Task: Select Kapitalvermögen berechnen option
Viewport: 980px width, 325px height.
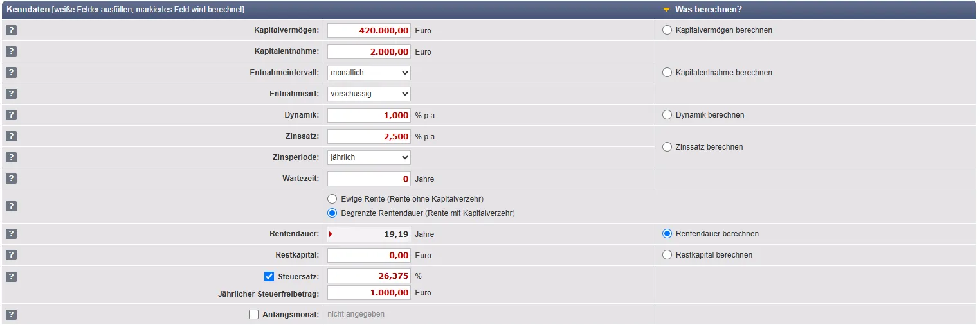Action: [x=667, y=30]
